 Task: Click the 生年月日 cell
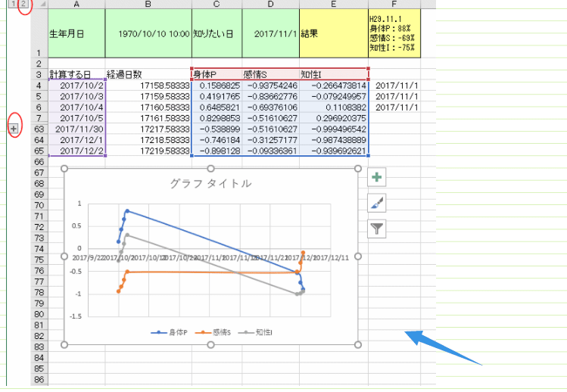click(76, 34)
